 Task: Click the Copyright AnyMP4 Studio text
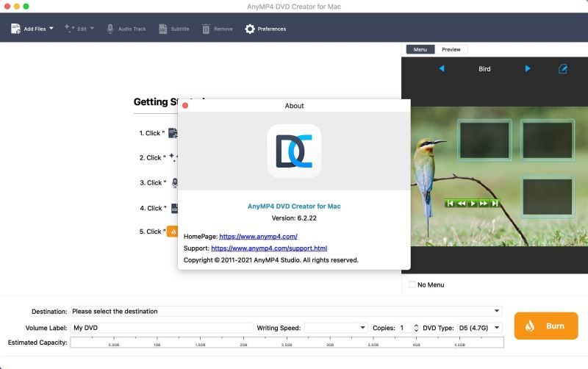pyautogui.click(x=270, y=260)
